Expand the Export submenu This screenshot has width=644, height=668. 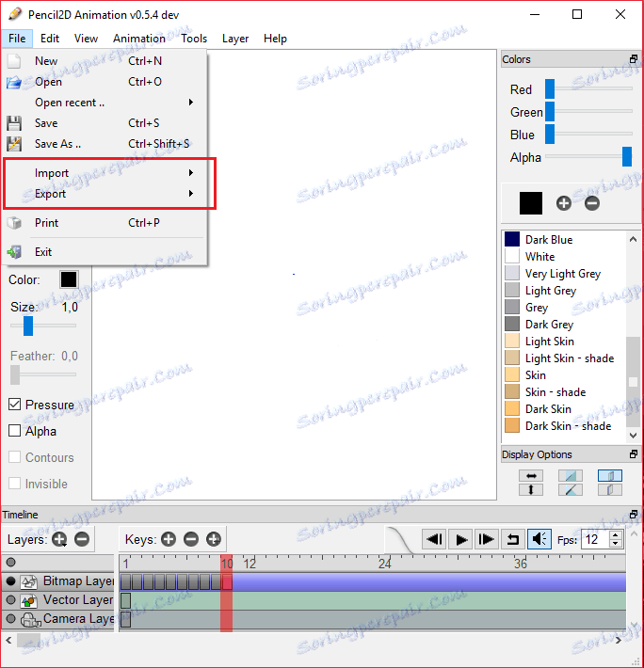104,194
